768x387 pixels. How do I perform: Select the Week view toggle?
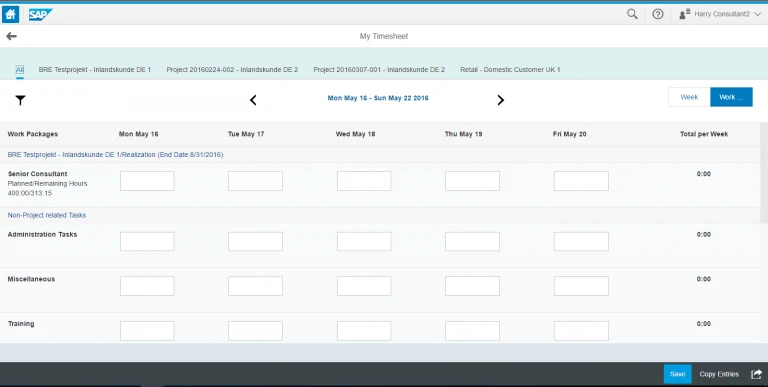pyautogui.click(x=689, y=97)
